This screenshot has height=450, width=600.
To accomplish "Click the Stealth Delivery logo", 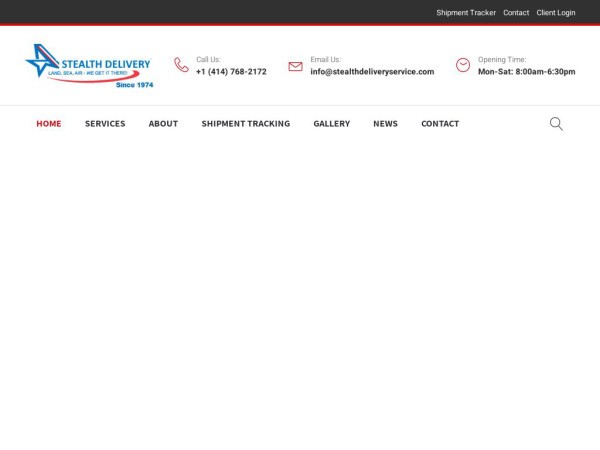I will pyautogui.click(x=89, y=66).
